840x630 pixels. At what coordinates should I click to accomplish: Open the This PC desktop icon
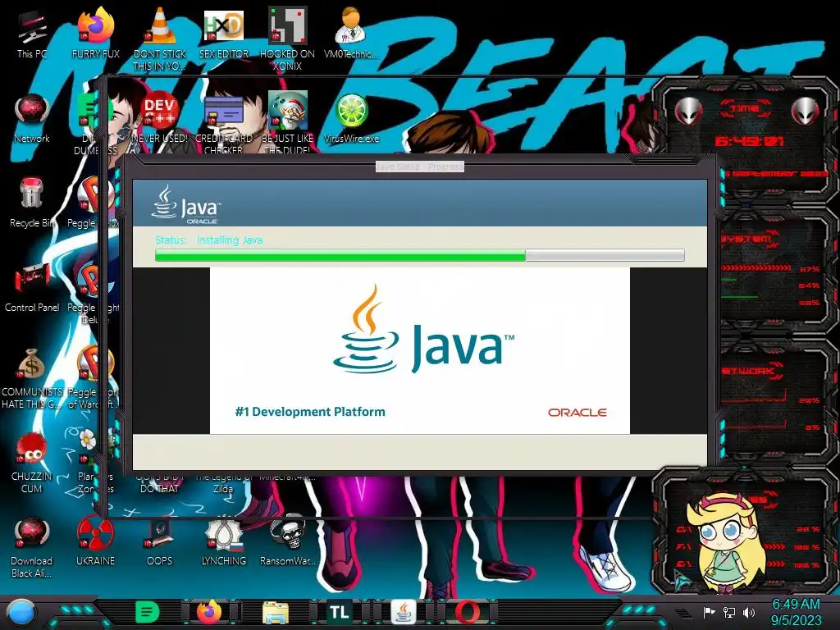[32, 32]
